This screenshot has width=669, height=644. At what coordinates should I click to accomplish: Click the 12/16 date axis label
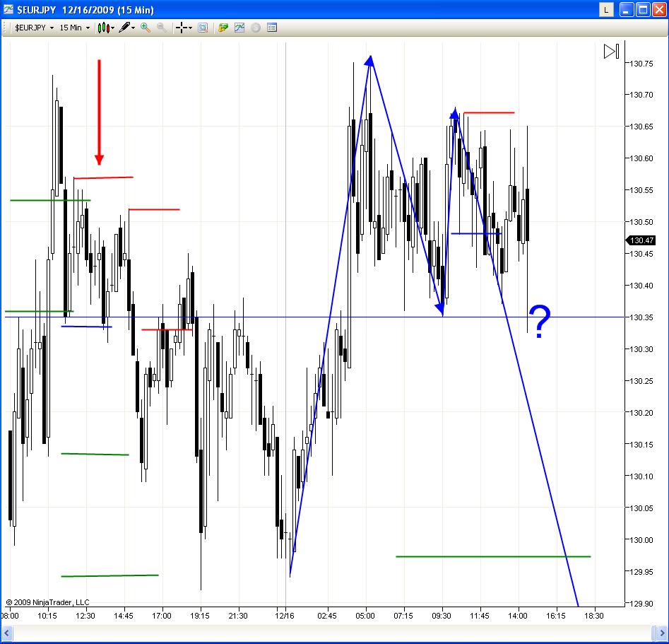[285, 616]
